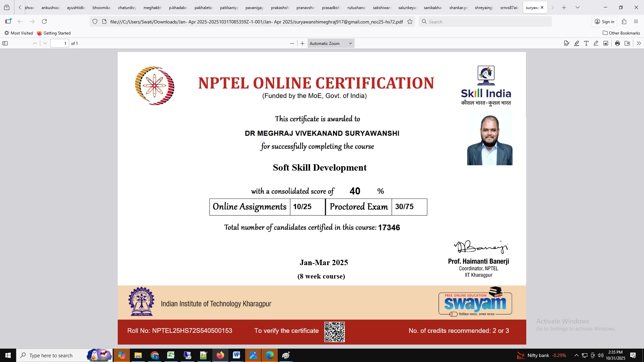Bookmark this page with star icon
644x362 pixels.
tap(410, 22)
